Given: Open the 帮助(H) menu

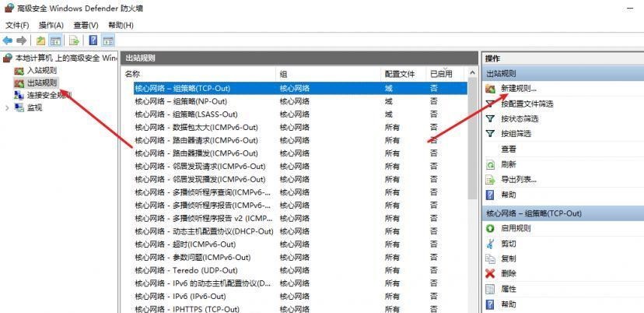Looking at the screenshot, I should tap(121, 25).
